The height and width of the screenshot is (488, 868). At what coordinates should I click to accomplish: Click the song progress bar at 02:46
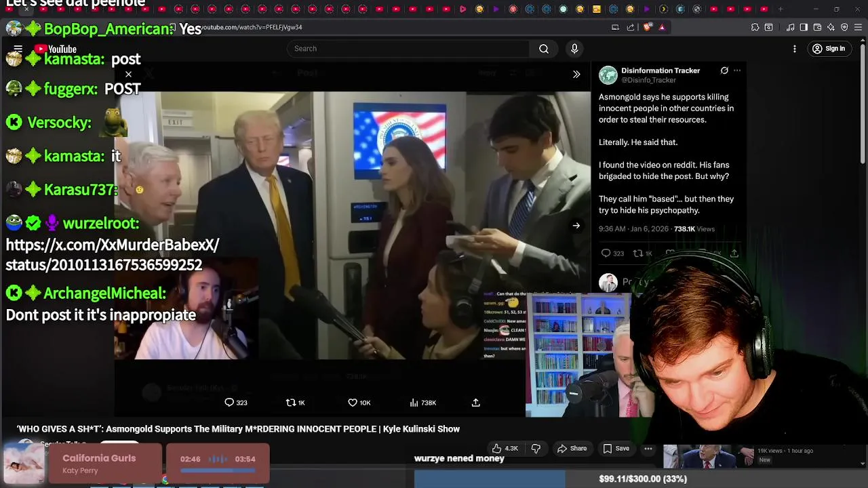tap(218, 469)
